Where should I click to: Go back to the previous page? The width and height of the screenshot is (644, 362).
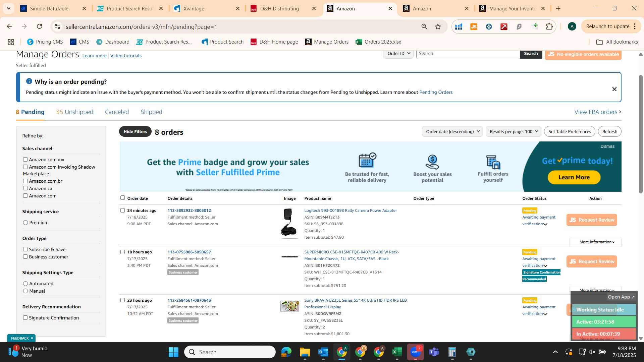(9, 26)
